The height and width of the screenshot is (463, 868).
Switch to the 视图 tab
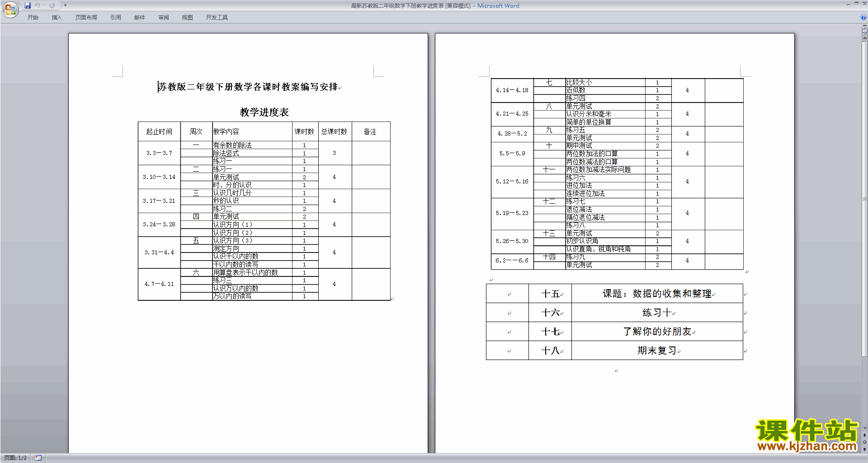pos(188,18)
